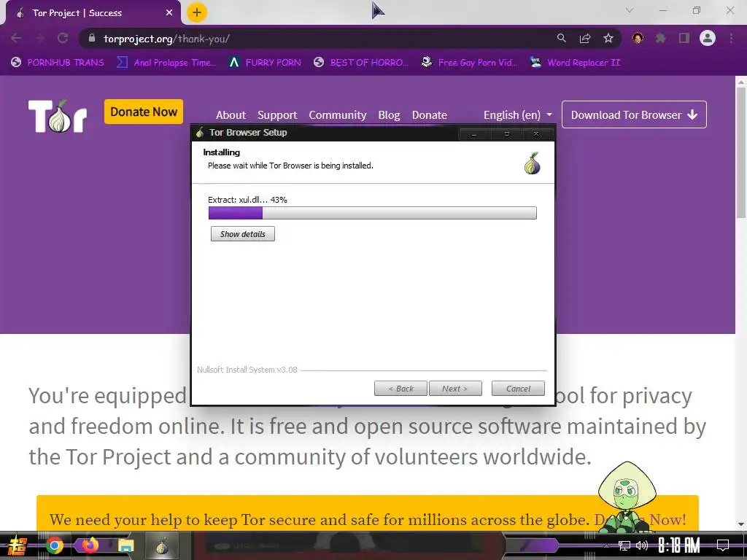
Task: Click the 8:18 AM taskbar clock
Action: point(679,545)
